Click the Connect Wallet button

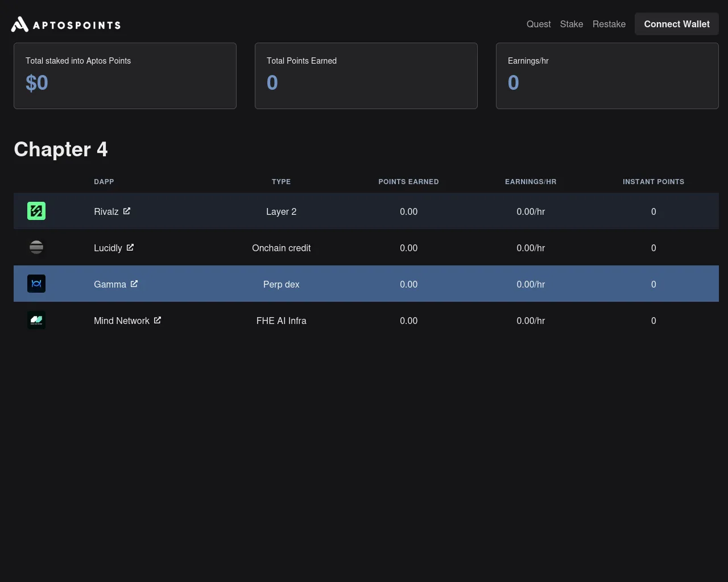click(x=677, y=24)
